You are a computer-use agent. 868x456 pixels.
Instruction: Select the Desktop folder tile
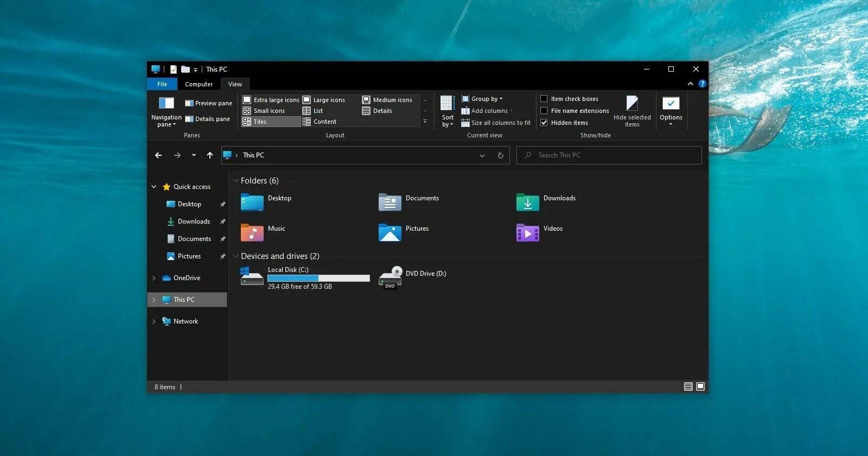point(266,202)
